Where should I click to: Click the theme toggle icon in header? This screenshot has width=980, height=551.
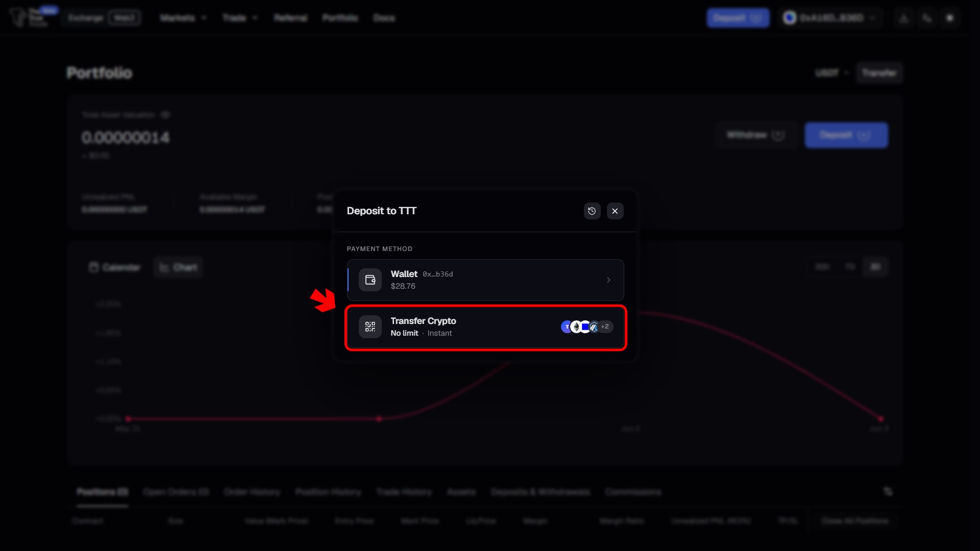950,18
